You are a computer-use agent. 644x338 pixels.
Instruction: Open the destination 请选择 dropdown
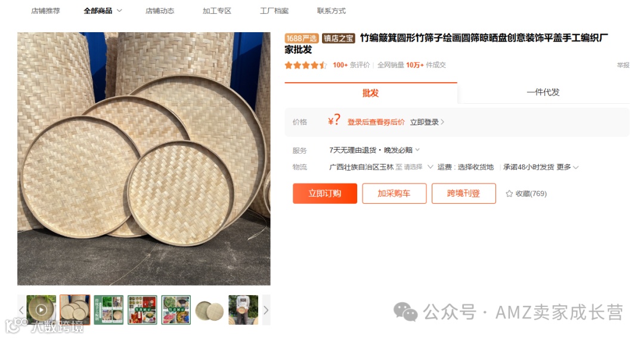(x=414, y=167)
